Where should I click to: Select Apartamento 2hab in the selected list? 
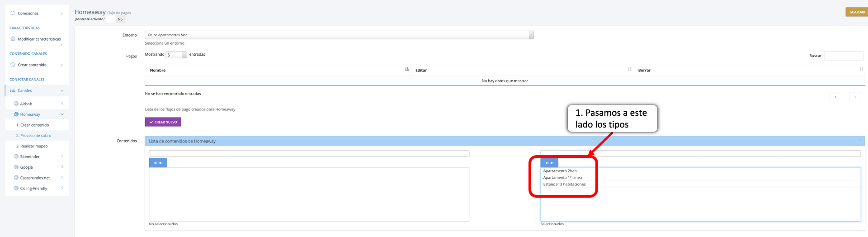point(560,171)
